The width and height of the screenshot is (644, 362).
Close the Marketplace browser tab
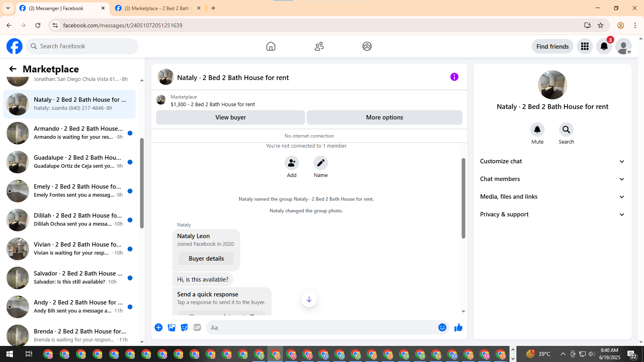point(199,8)
